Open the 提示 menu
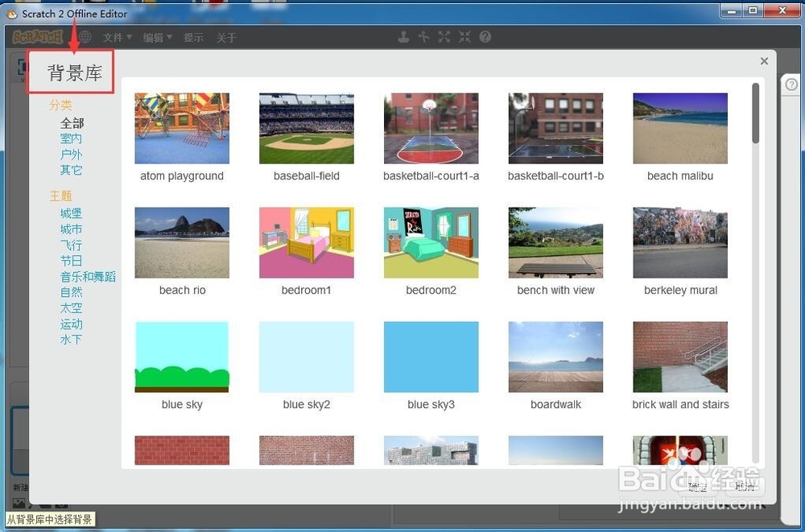Viewport: 805px width, 532px height. tap(193, 38)
